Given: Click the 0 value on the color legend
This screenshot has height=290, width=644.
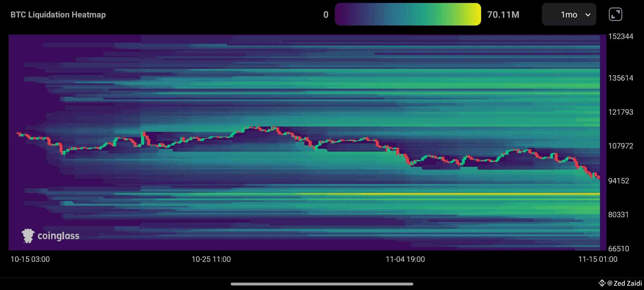Looking at the screenshot, I should coord(325,15).
